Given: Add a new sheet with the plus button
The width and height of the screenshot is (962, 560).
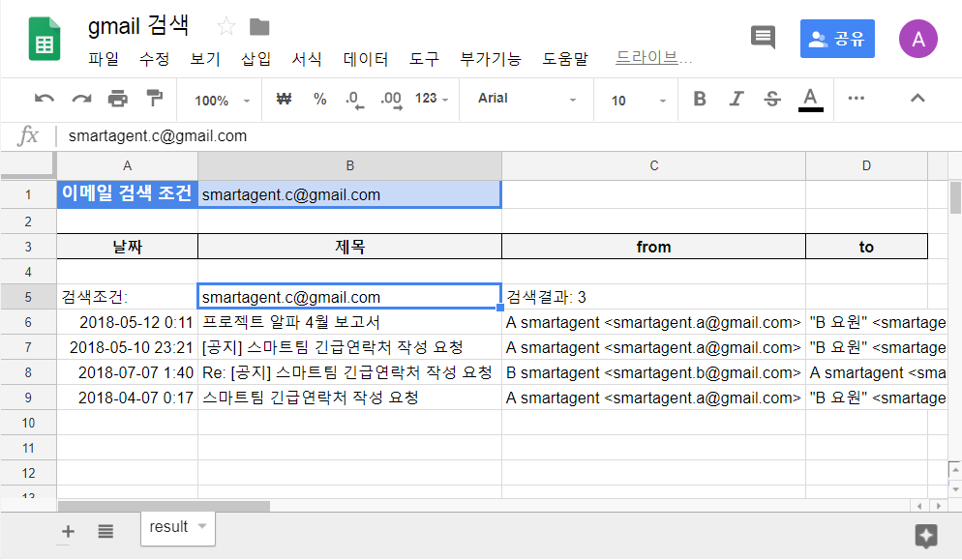Looking at the screenshot, I should 67,531.
